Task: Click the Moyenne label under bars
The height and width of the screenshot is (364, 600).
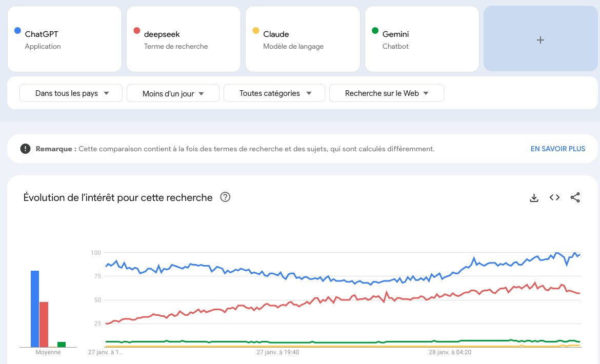Action: (48, 352)
